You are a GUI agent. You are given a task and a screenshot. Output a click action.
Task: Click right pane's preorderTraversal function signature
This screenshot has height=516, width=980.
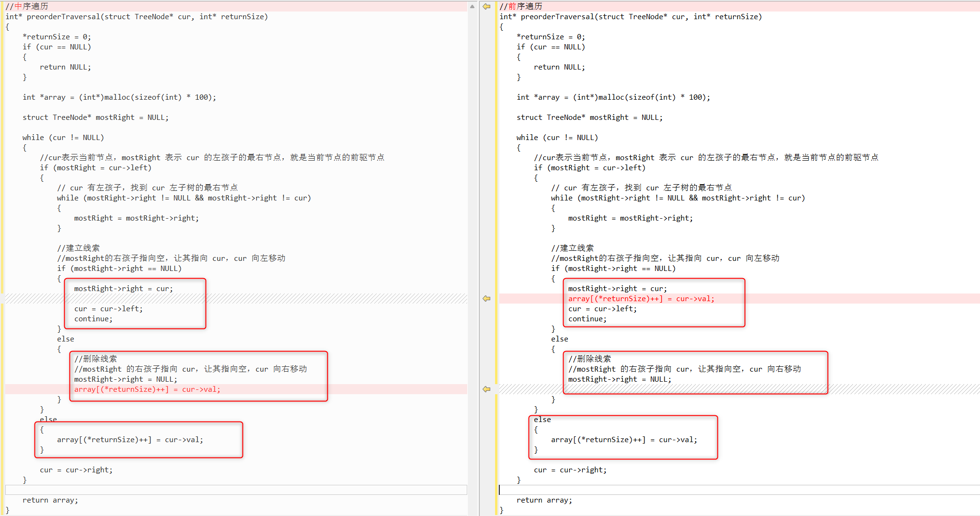pos(631,17)
